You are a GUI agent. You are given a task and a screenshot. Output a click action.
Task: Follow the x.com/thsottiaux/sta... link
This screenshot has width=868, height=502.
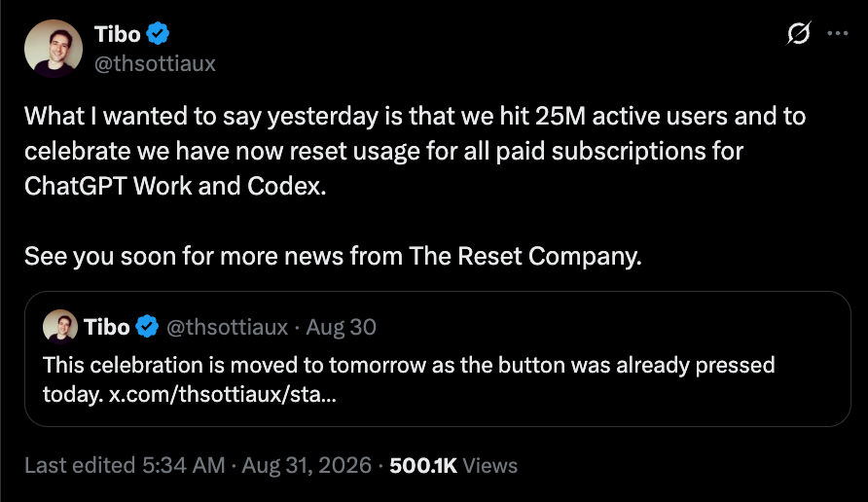(223, 395)
